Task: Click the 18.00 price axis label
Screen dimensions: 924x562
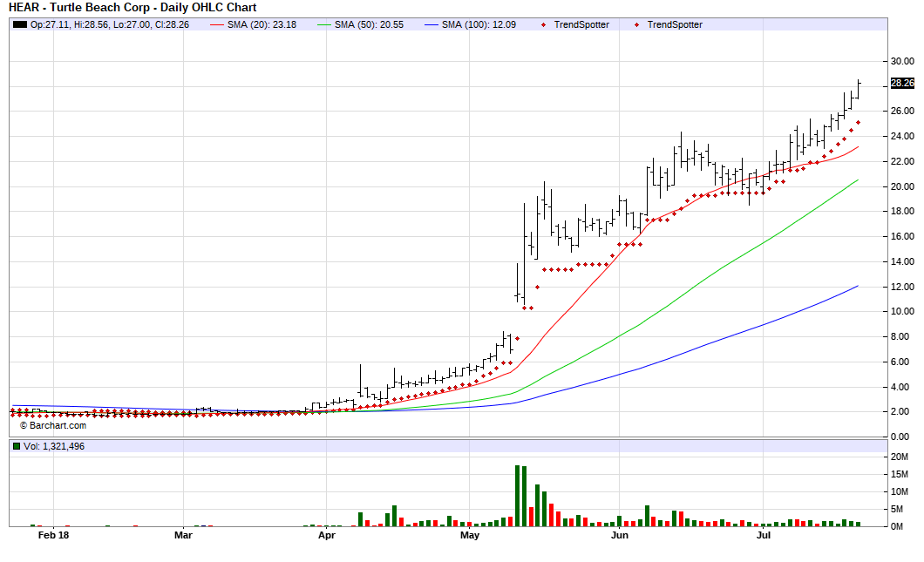Action: (x=902, y=211)
